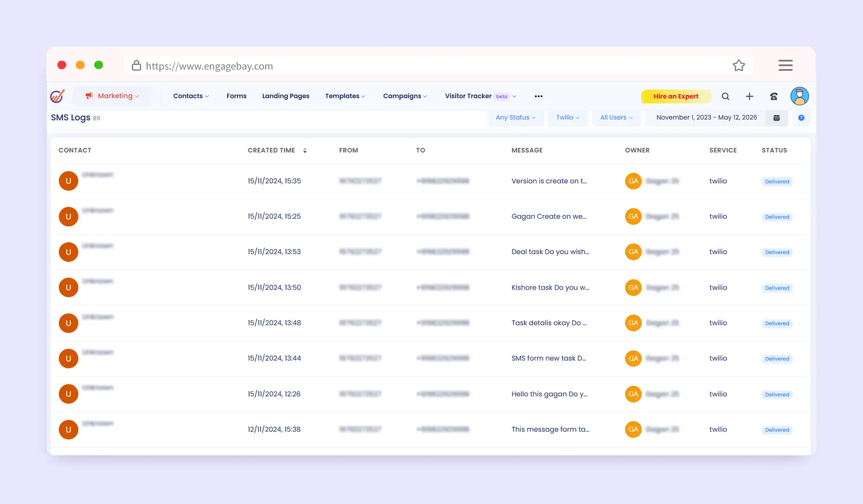
Task: Open the telephone dialer icon
Action: (x=774, y=96)
